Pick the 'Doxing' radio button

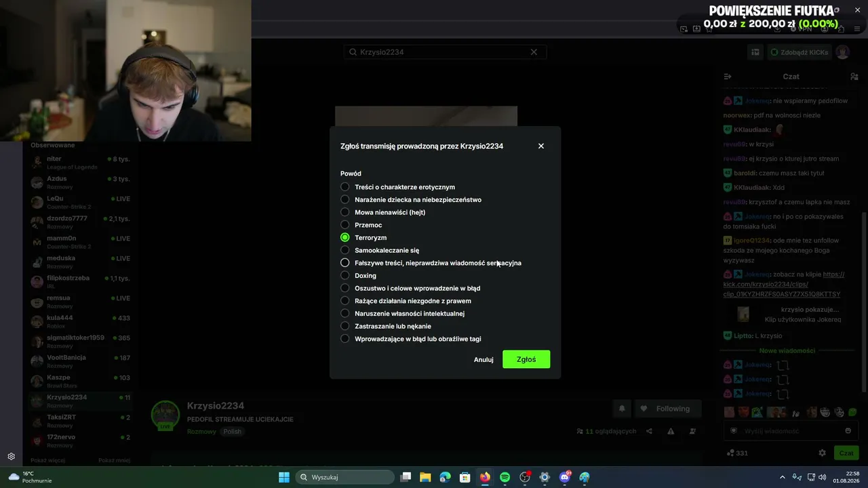(345, 276)
